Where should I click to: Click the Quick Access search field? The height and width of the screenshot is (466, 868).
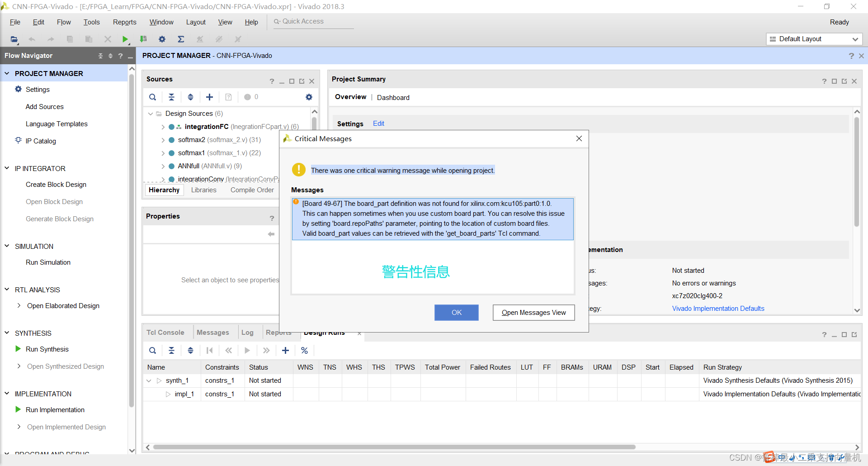314,22
